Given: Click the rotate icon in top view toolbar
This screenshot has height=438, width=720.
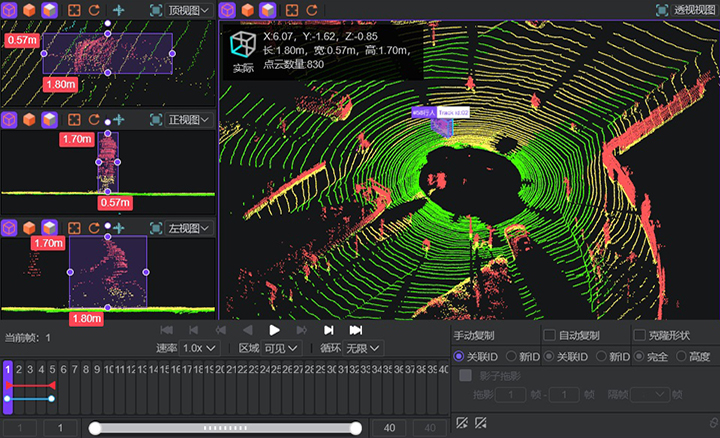Looking at the screenshot, I should (x=94, y=10).
